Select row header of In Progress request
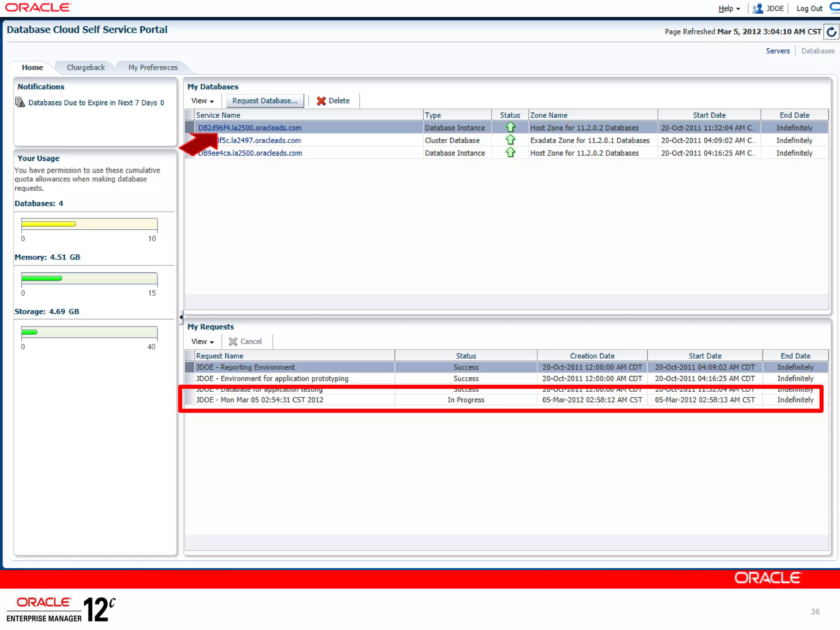Viewport: 840px width, 630px height. point(189,400)
